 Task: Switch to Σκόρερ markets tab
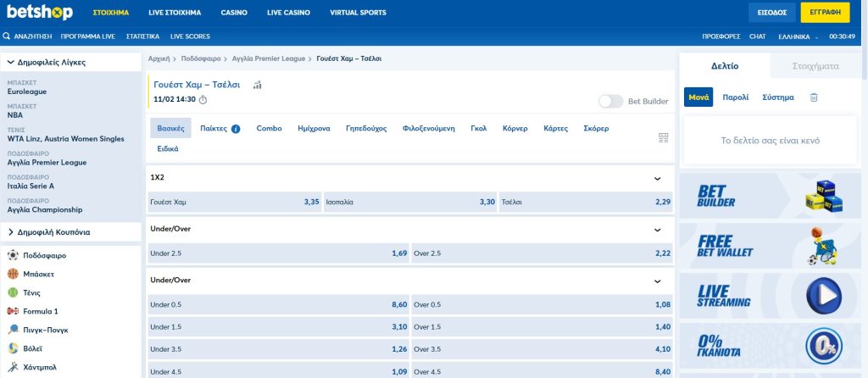(x=596, y=128)
